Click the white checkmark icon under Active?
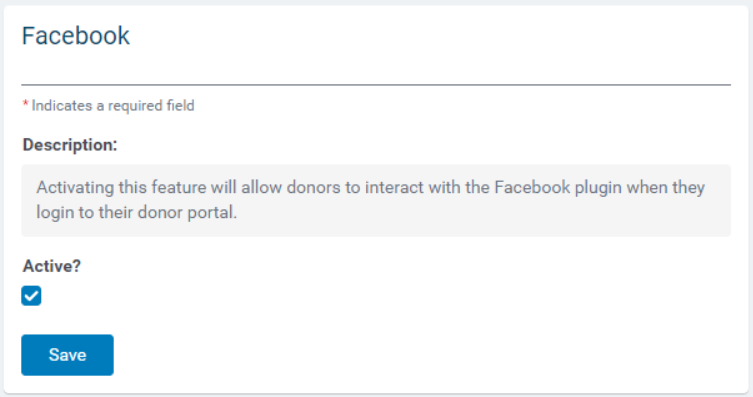The image size is (753, 397). coord(31,296)
